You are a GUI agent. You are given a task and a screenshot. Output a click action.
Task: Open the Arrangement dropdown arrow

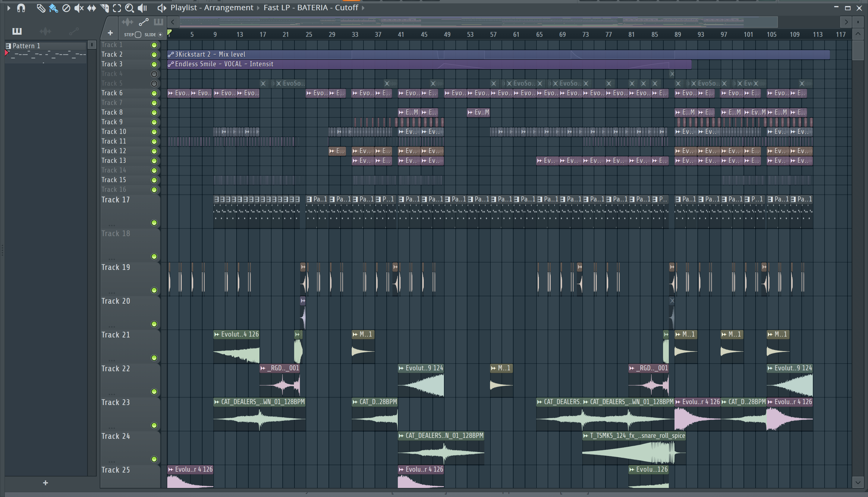[x=258, y=8]
